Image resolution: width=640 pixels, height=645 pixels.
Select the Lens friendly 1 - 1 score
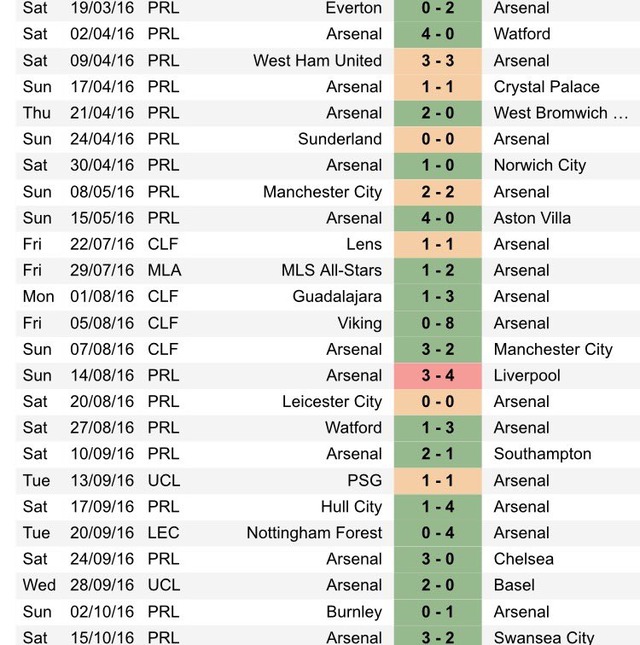click(438, 244)
